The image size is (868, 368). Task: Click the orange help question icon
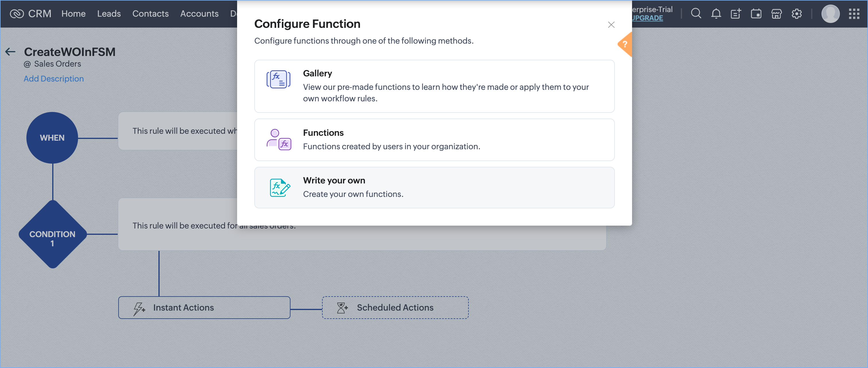(625, 44)
